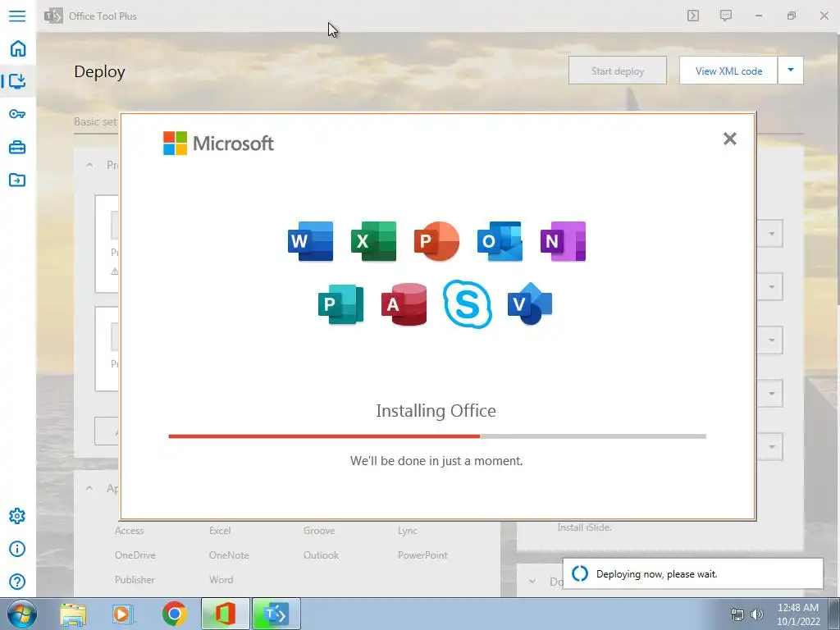Click the Access icon in installer
This screenshot has width=840, height=630.
click(404, 304)
